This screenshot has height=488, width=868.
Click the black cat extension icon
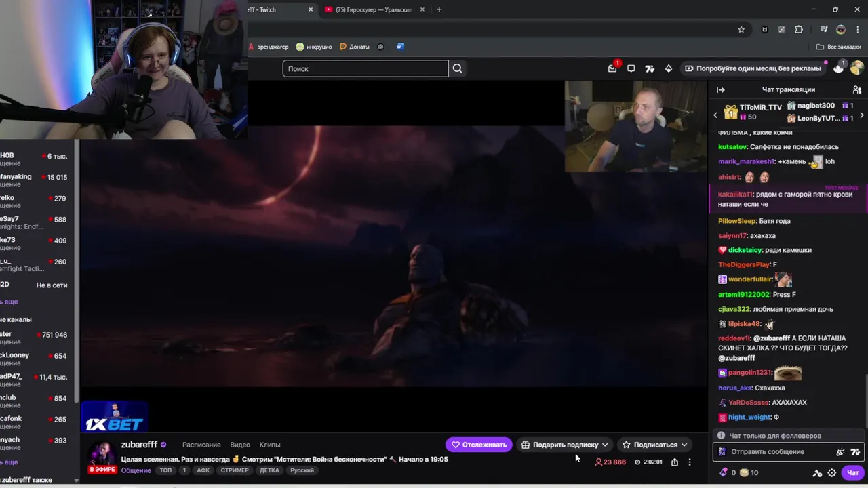pyautogui.click(x=765, y=29)
